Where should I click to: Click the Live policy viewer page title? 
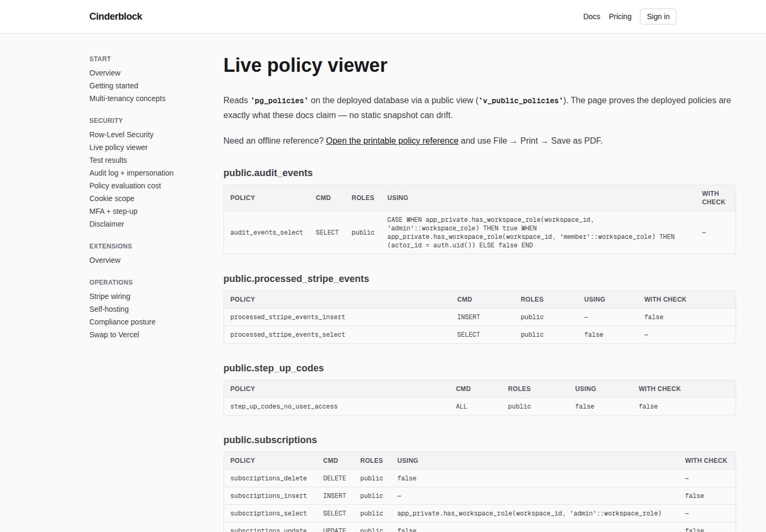point(305,65)
